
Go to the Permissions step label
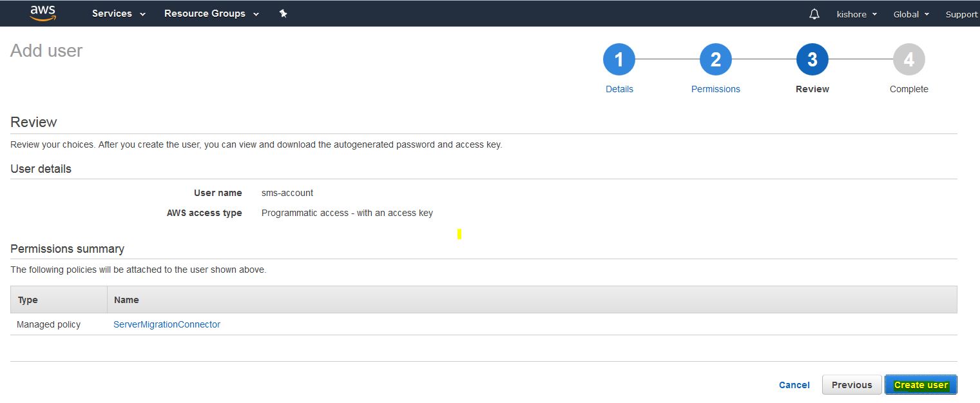click(x=715, y=89)
